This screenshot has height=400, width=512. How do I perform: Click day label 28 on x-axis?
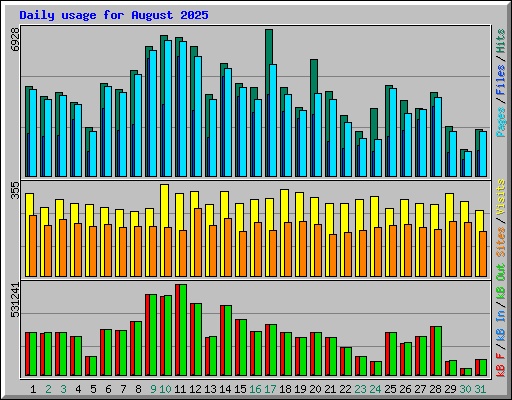coord(435,389)
